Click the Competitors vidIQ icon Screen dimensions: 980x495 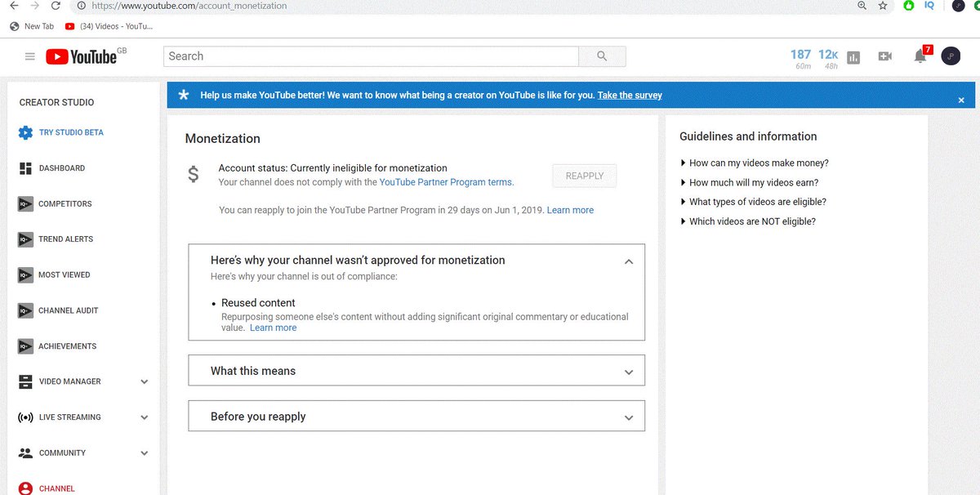25,204
